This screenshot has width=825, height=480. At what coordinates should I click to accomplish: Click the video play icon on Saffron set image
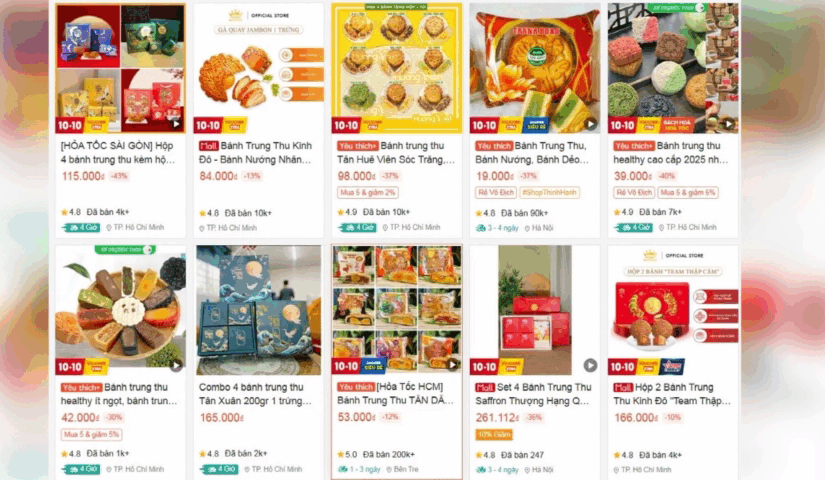click(590, 365)
